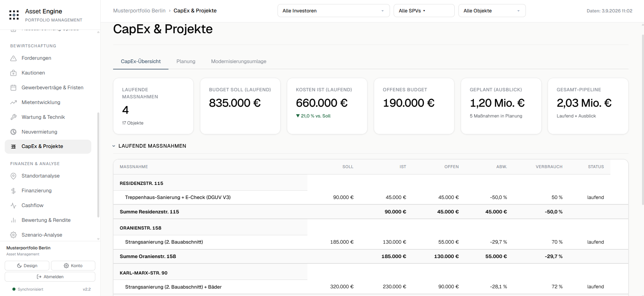
Task: Click the Kautionen lock icon
Action: point(13,73)
